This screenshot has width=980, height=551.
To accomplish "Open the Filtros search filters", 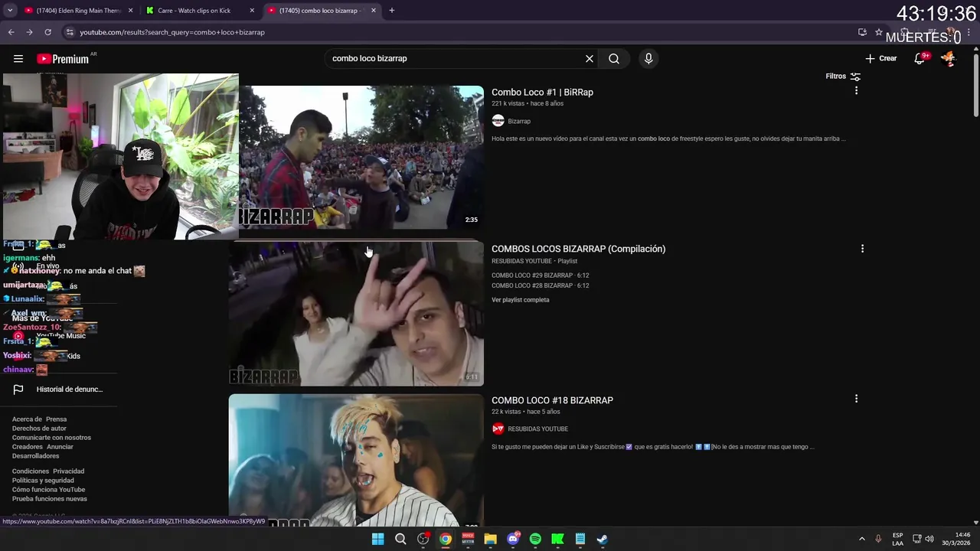I will pos(843,77).
